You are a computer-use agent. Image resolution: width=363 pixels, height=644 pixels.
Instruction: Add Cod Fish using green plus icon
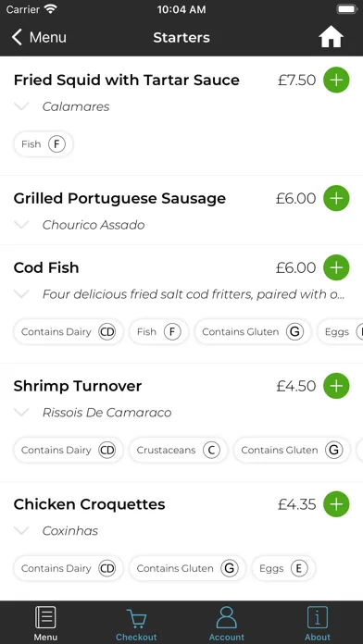(336, 267)
